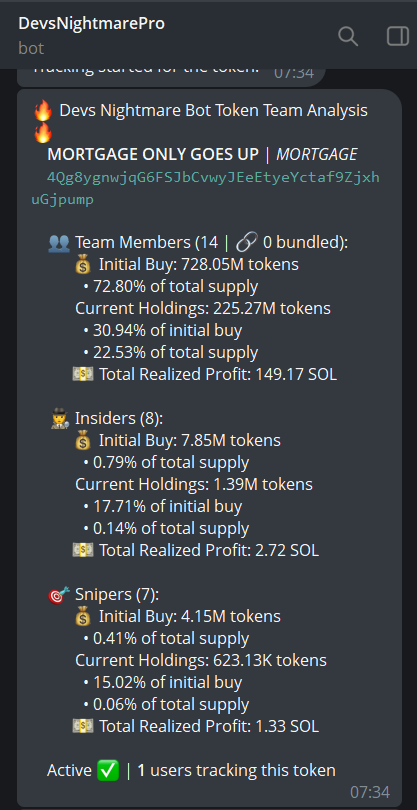Click money bag beside Initial Buy 4.15M
The height and width of the screenshot is (810, 417).
[x=83, y=616]
